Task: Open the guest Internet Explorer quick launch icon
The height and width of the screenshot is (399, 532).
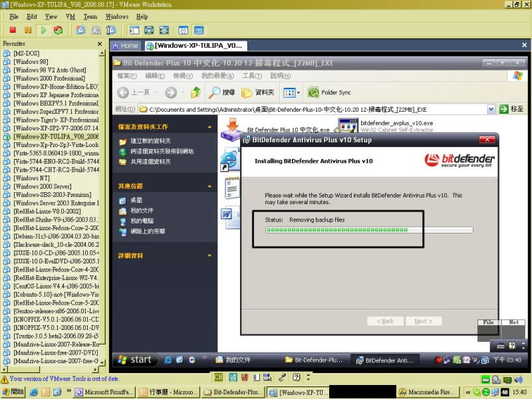Action: coord(168,360)
